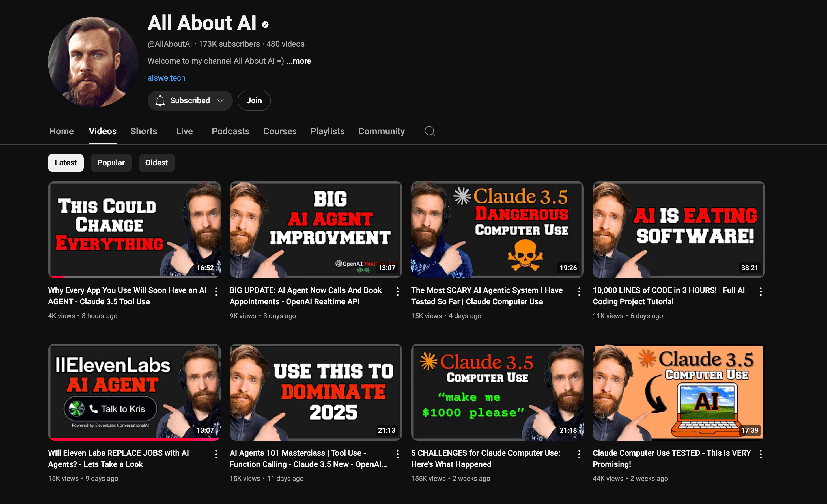
Task: Open the aiswe.tech link
Action: 167,78
